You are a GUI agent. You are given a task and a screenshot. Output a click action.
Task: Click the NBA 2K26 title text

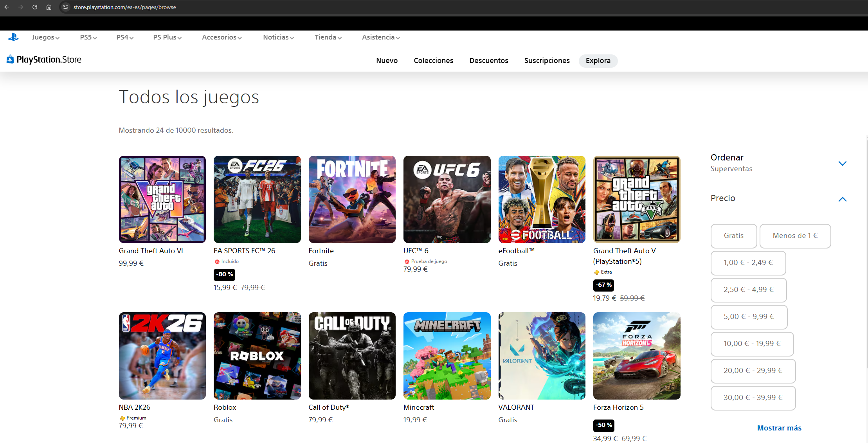pos(135,407)
